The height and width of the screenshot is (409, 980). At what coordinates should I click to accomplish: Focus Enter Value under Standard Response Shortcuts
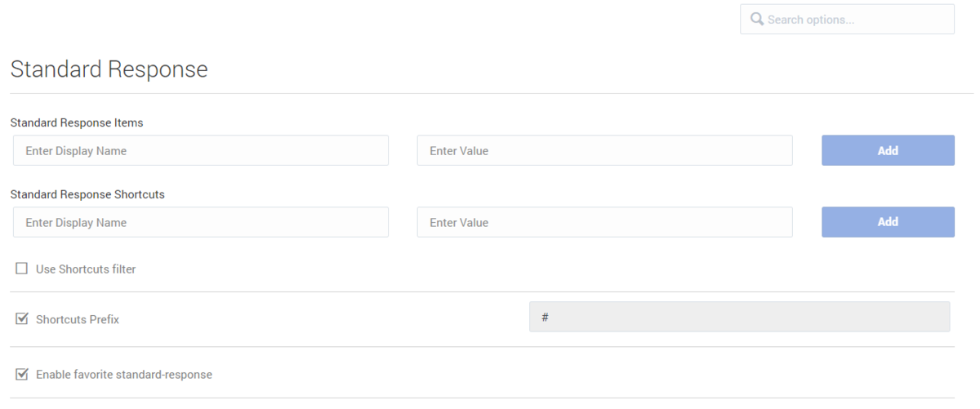pos(604,222)
